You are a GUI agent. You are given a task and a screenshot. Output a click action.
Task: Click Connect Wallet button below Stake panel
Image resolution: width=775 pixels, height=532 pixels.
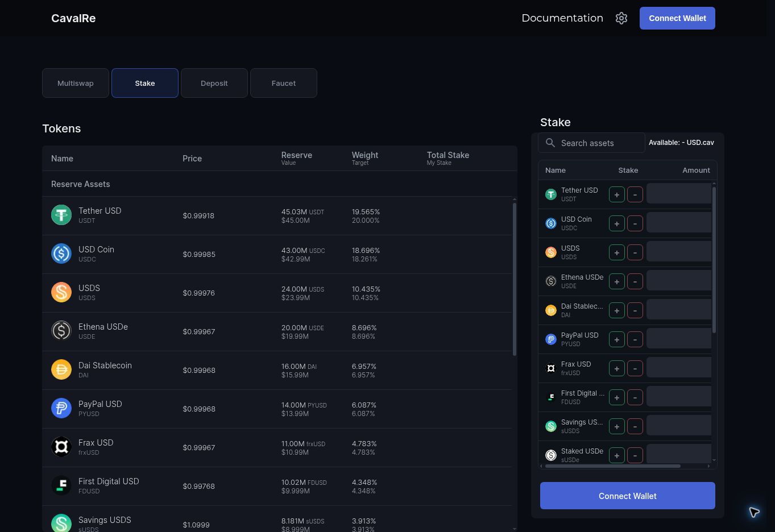tap(628, 496)
